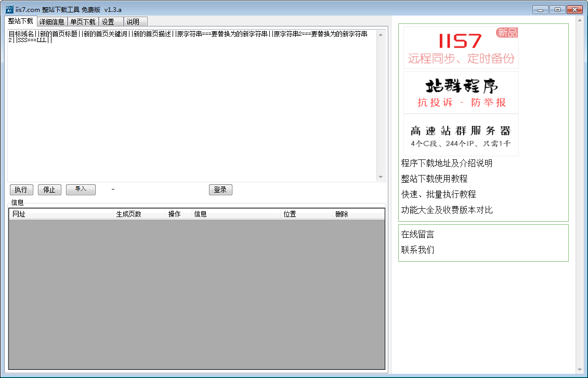Open the 联系我们 link
The width and height of the screenshot is (588, 378).
click(x=417, y=250)
